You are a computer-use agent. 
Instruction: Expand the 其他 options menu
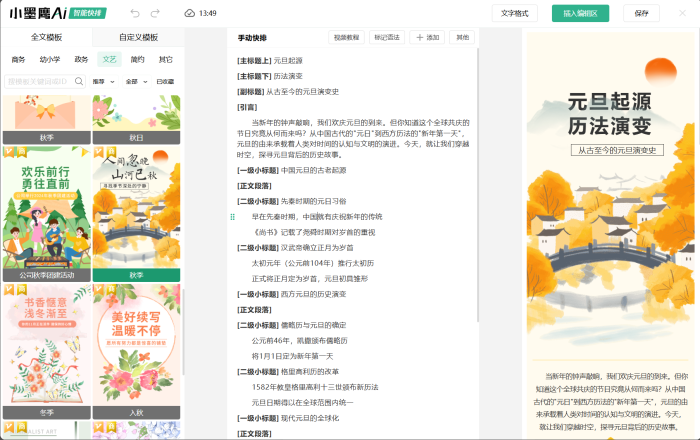(462, 37)
